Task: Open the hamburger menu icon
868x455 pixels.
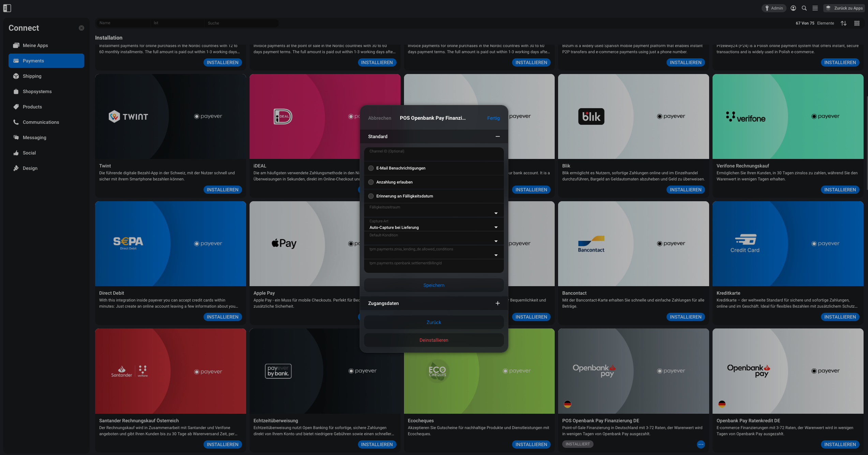Action: click(815, 8)
